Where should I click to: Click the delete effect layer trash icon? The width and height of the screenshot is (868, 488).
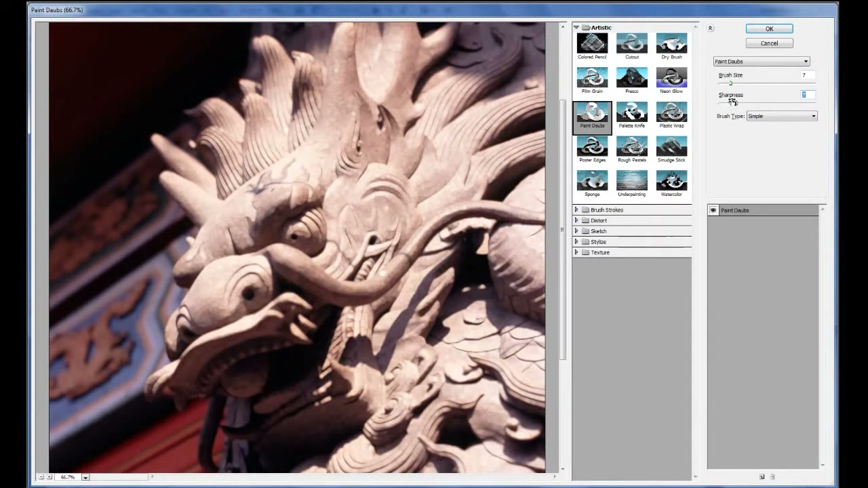point(772,477)
